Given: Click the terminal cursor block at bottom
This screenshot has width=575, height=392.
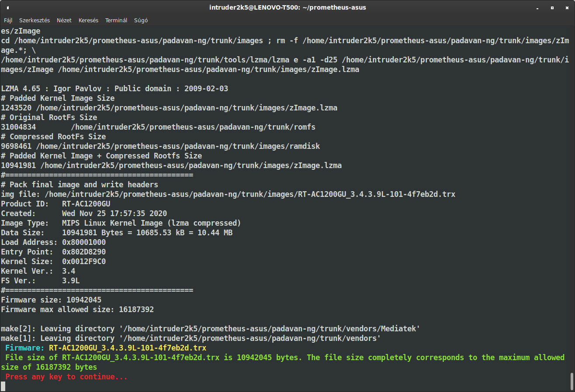Looking at the screenshot, I should [x=3, y=386].
